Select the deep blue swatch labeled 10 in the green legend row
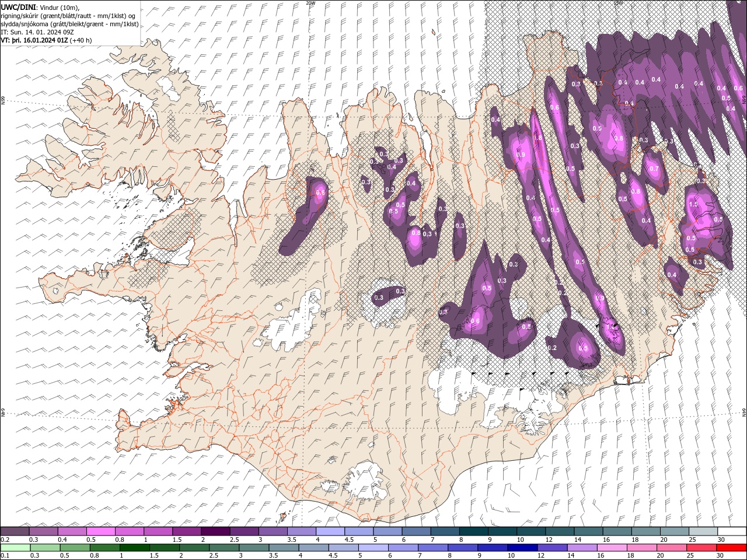This screenshot has width=747, height=560. [x=522, y=548]
